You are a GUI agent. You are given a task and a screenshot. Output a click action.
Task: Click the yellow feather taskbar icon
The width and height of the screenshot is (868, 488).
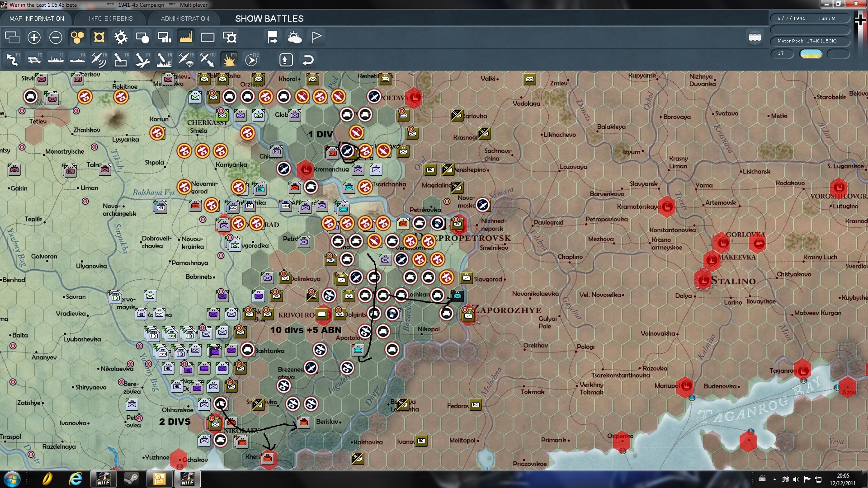coord(47,479)
